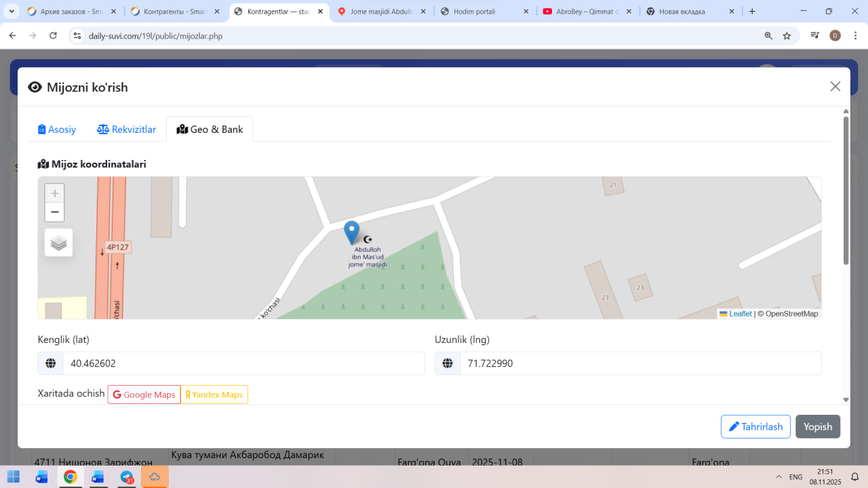Click the browser address bar URL
The height and width of the screenshot is (488, 868).
click(x=155, y=36)
